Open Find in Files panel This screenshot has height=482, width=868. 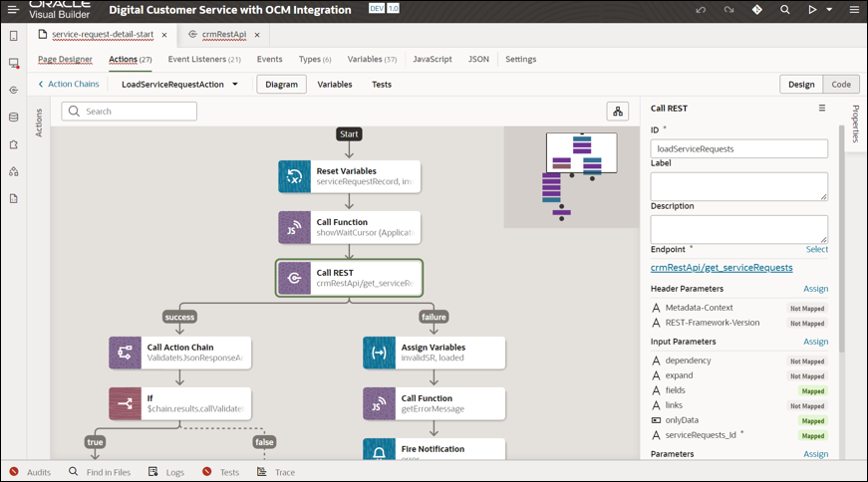coord(100,472)
